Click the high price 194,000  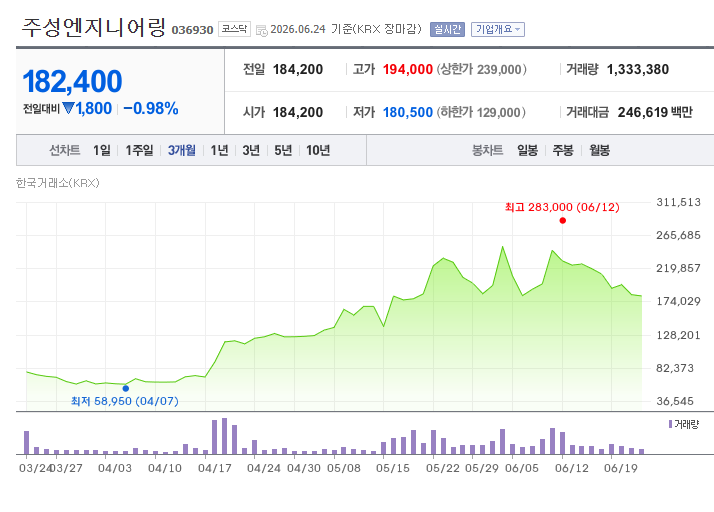[x=408, y=69]
